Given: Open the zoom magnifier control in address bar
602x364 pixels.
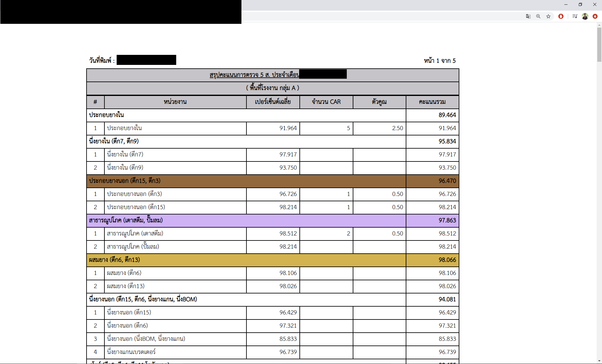Looking at the screenshot, I should 538,16.
